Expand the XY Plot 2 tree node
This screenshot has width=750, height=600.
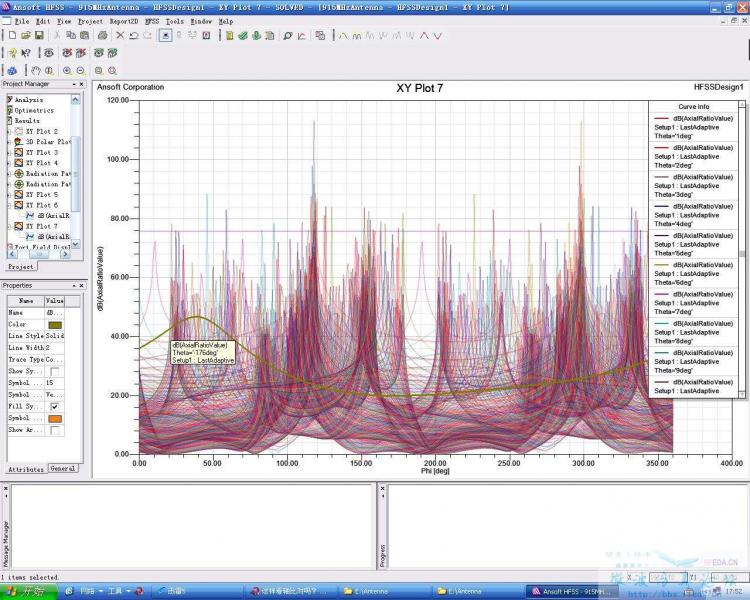8,132
